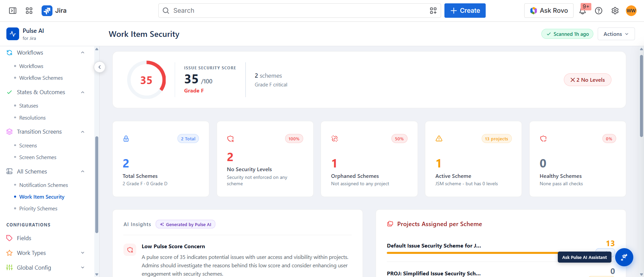Screen dimensions: 644x277
Task: Open Screens in the sidebar
Action: click(x=28, y=145)
